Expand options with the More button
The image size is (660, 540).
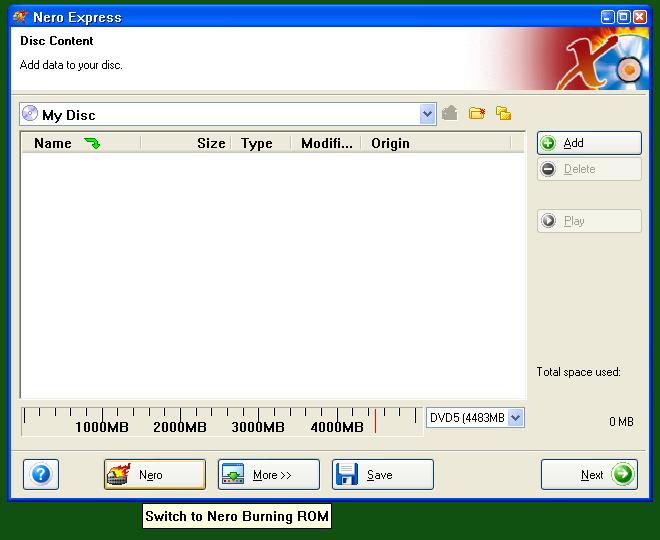[269, 474]
